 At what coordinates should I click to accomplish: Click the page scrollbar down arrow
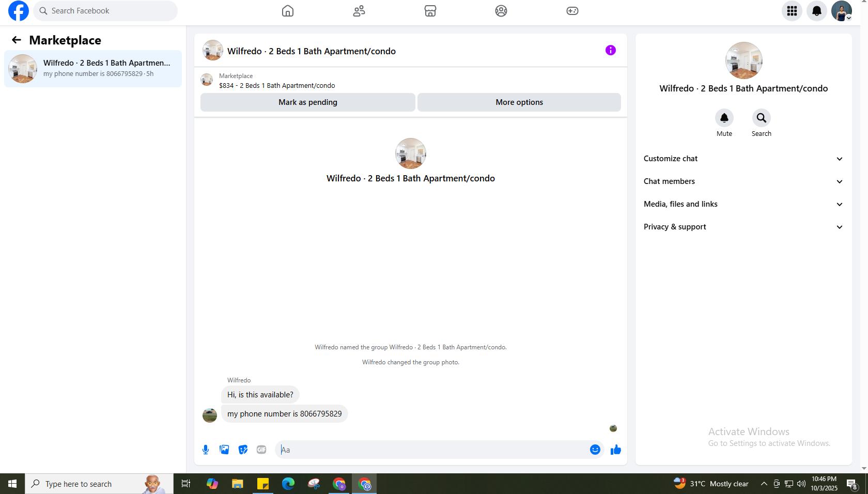click(x=864, y=469)
